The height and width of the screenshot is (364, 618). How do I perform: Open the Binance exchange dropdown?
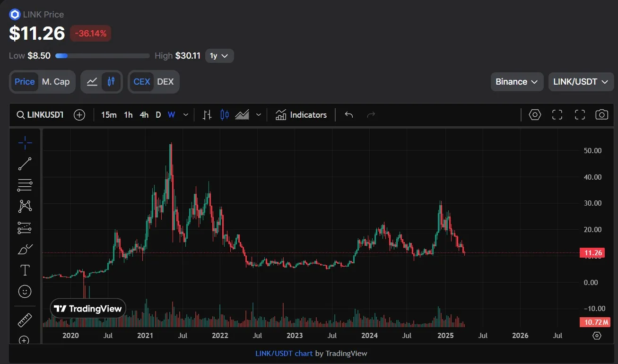coord(516,82)
